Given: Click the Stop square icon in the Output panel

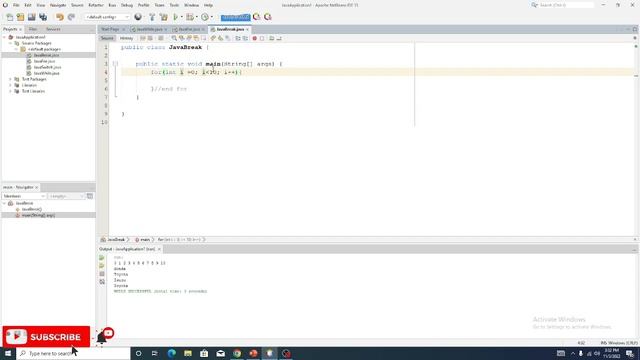Looking at the screenshot, I should [102, 274].
